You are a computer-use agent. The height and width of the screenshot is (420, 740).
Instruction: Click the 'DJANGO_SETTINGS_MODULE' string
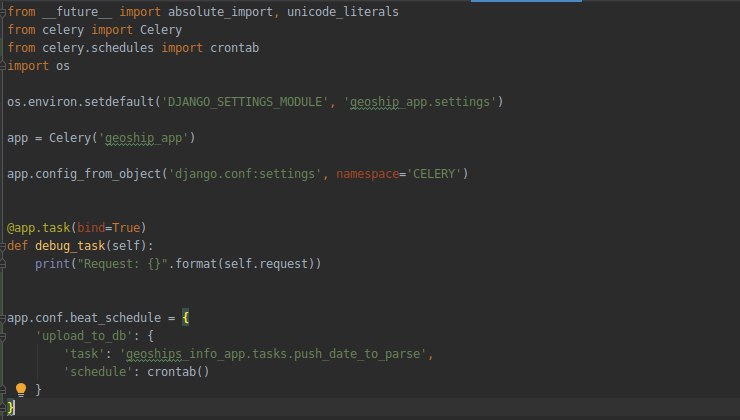pyautogui.click(x=245, y=102)
